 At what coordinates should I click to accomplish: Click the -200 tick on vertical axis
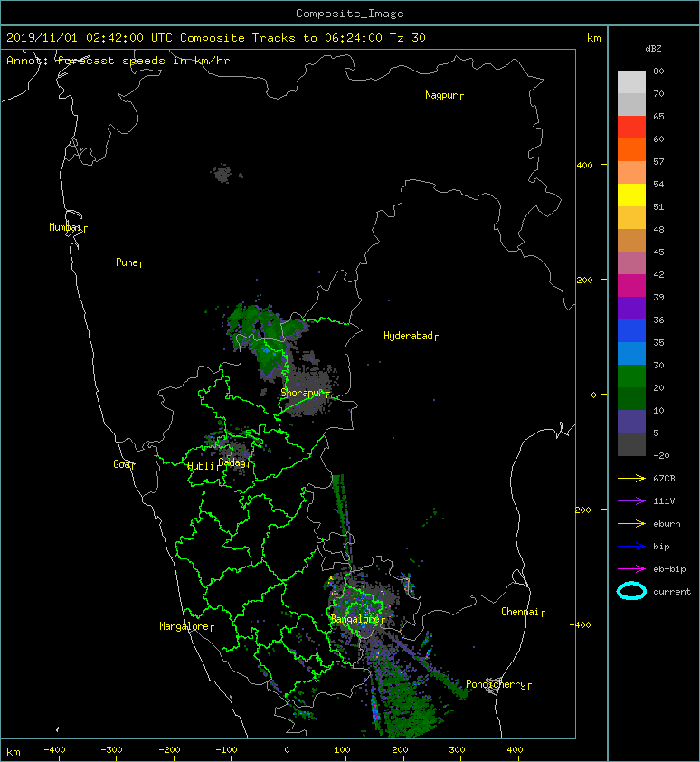[x=582, y=510]
